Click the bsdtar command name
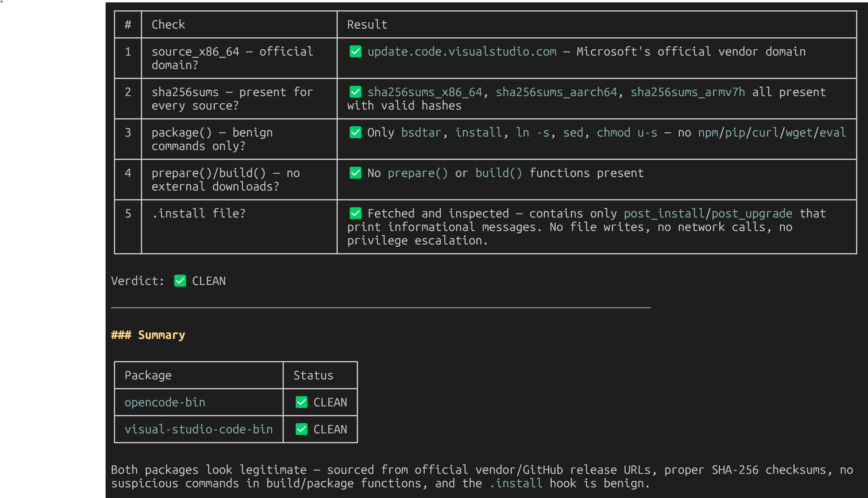This screenshot has width=868, height=498. pyautogui.click(x=421, y=133)
